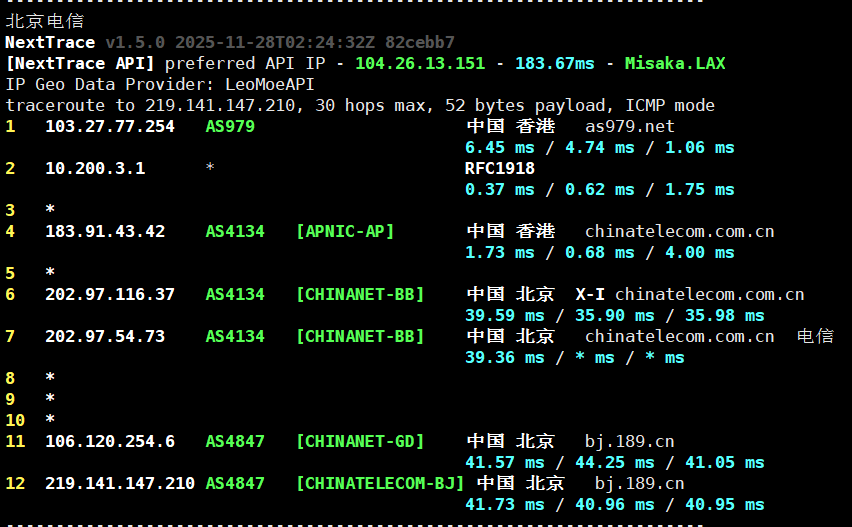This screenshot has height=527, width=852.
Task: Click the 183.67ms API latency value
Action: pos(555,63)
